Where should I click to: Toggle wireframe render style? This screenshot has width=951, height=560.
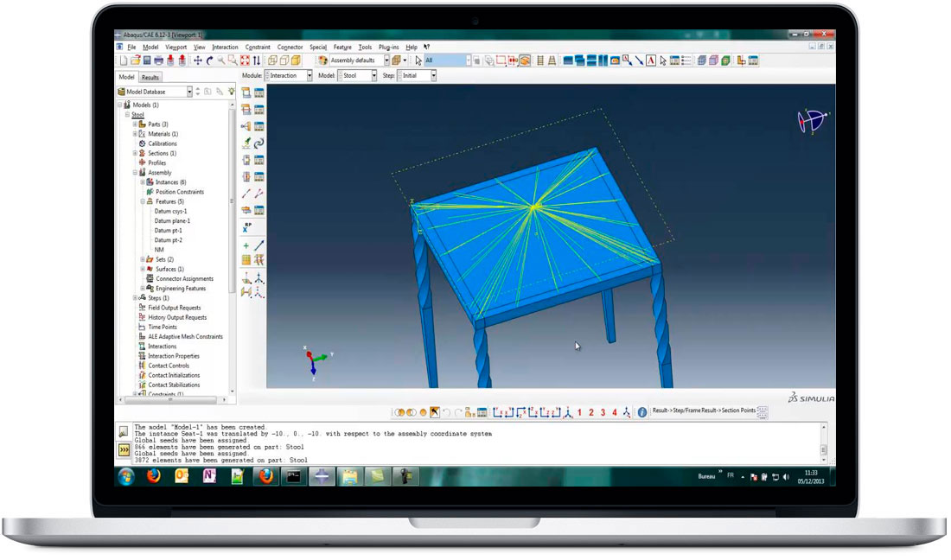pyautogui.click(x=272, y=60)
